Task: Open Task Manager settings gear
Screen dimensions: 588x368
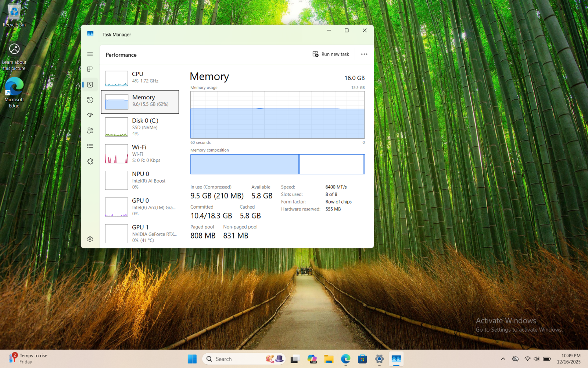Action: tap(90, 239)
